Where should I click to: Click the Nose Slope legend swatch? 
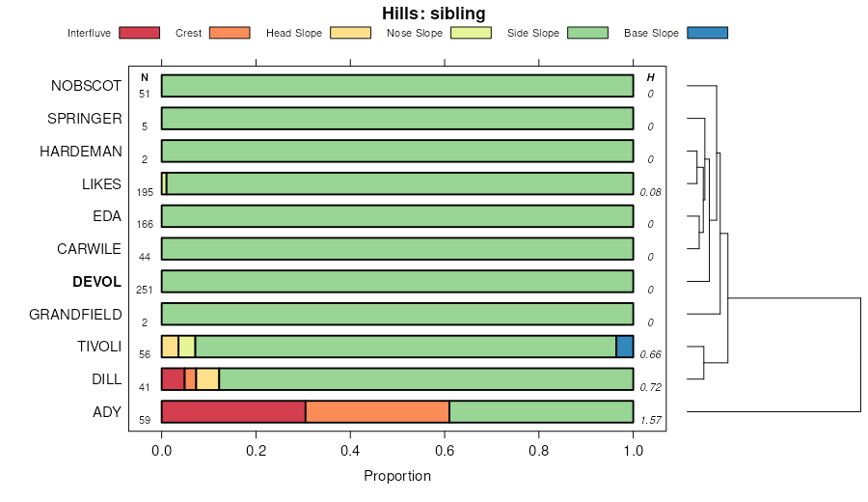point(471,33)
